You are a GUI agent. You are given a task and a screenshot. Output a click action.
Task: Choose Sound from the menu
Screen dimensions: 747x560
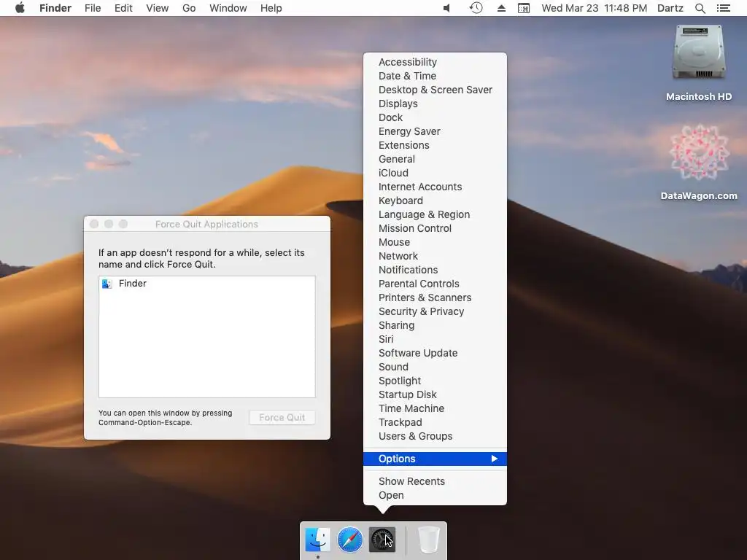pos(435,367)
